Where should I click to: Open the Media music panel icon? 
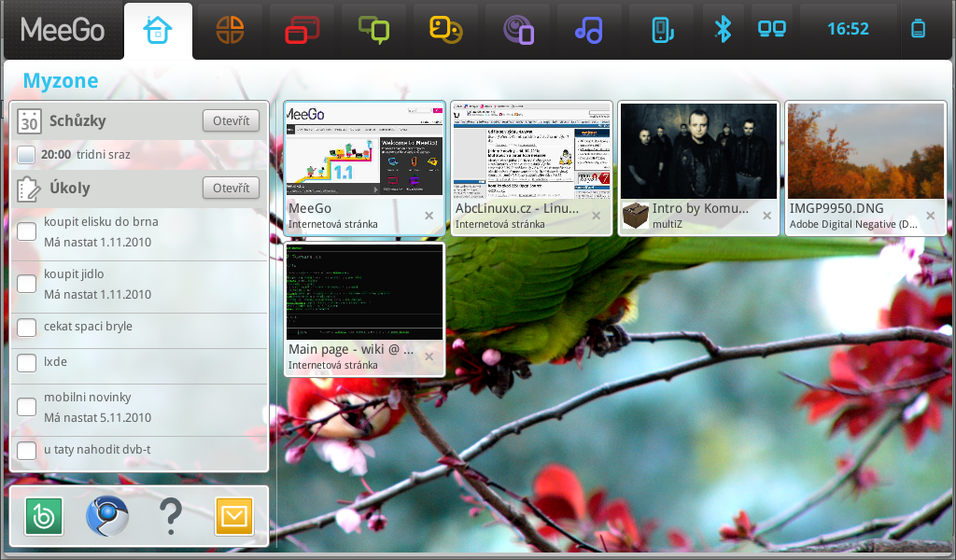click(589, 29)
